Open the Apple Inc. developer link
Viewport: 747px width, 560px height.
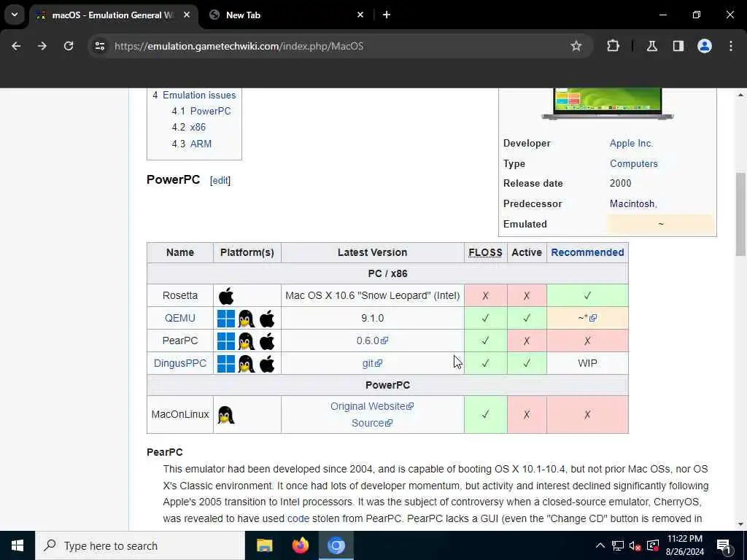click(631, 144)
